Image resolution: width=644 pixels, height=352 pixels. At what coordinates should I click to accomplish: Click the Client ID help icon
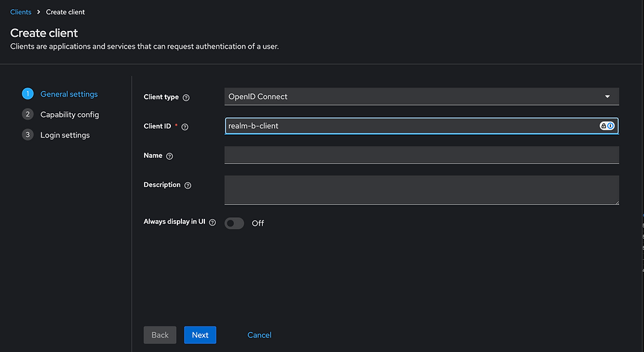coord(185,127)
